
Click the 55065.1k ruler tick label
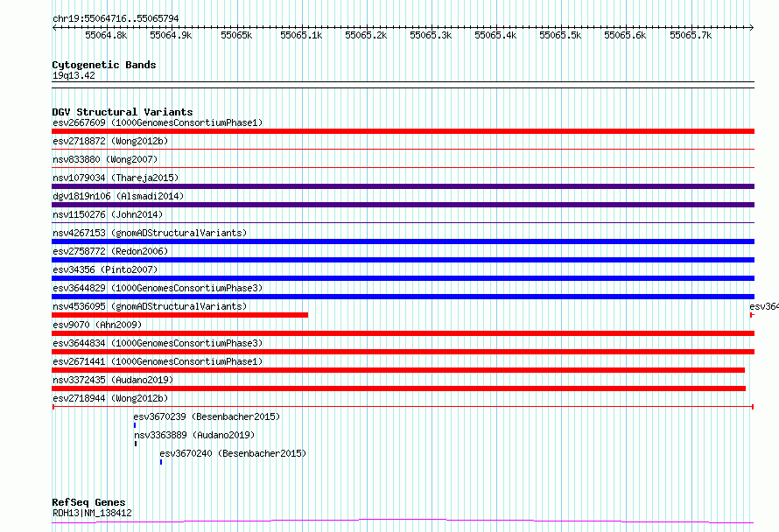[x=301, y=35]
